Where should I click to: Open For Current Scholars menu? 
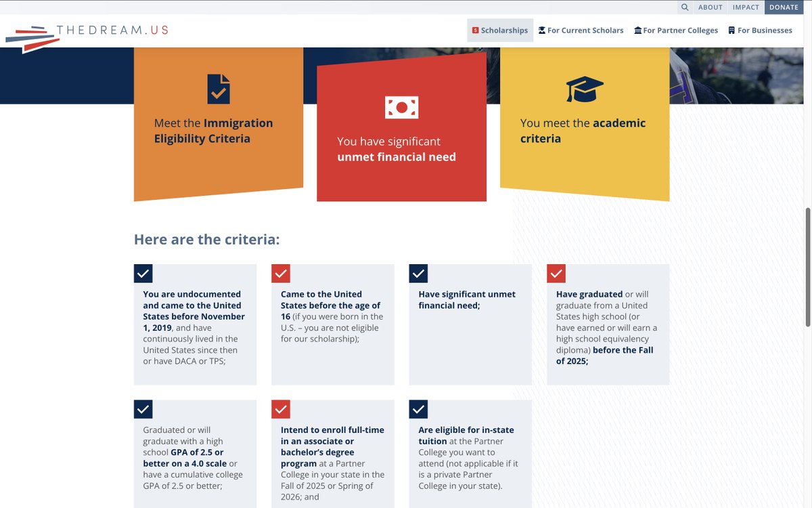[581, 30]
